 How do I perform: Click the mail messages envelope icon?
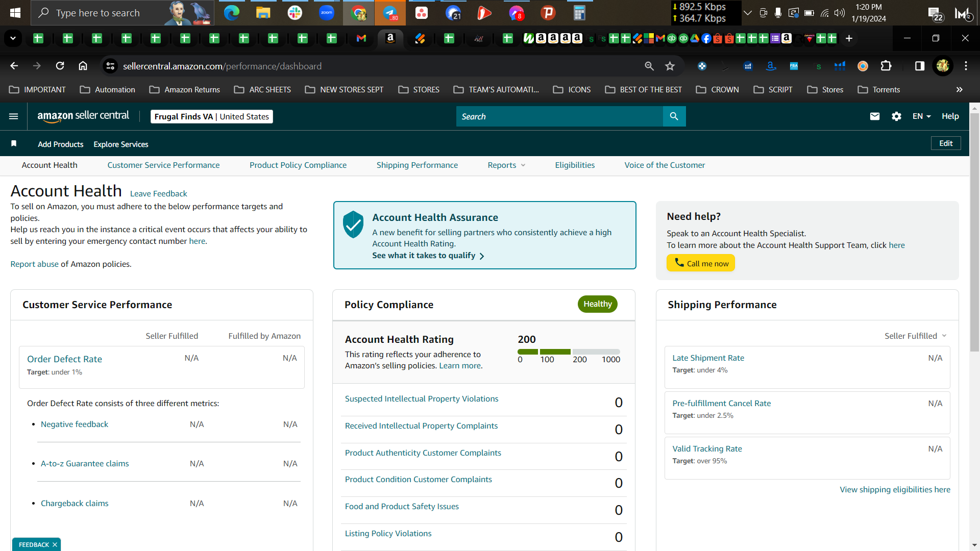pos(874,116)
